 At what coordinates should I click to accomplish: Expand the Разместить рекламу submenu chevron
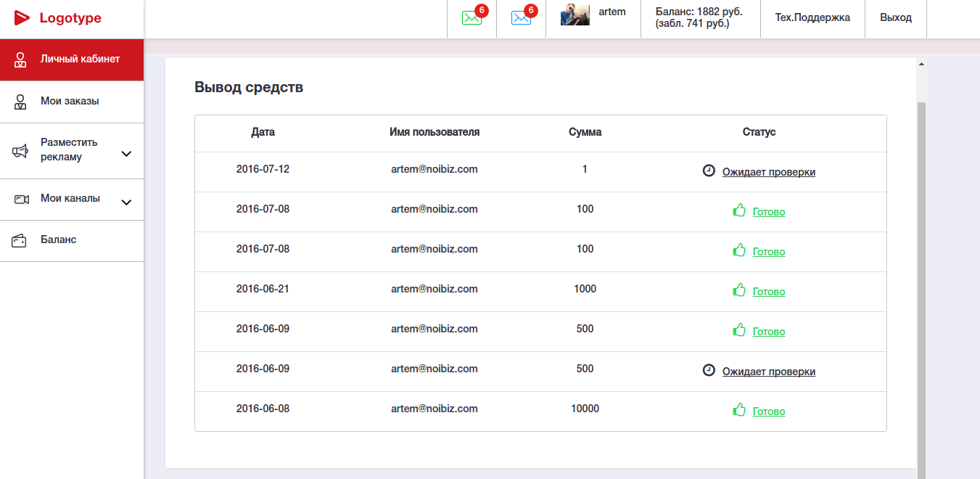tap(126, 154)
